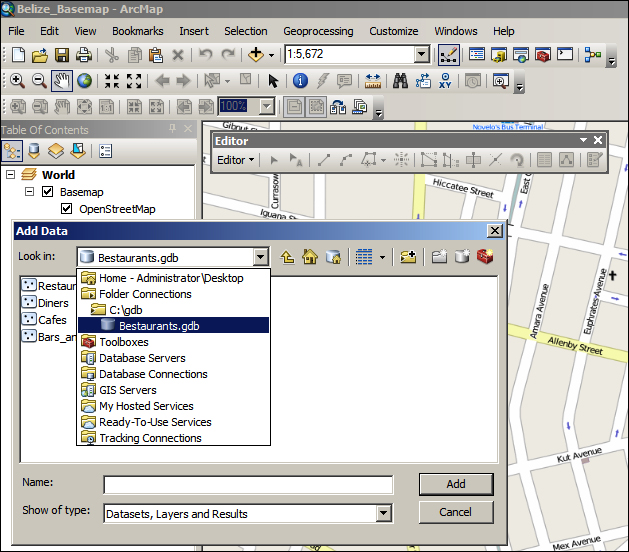Select the Select Elements arrow tool
The width and height of the screenshot is (629, 552).
click(273, 81)
